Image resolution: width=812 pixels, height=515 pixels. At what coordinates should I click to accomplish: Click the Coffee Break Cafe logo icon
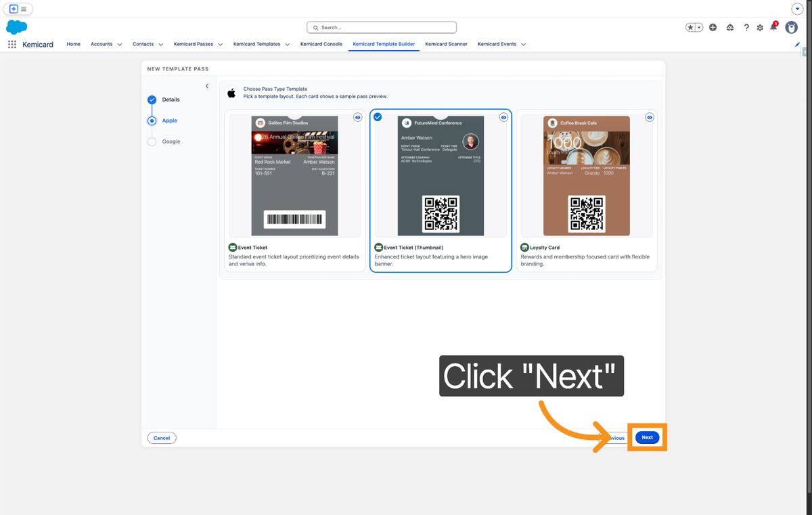point(553,123)
